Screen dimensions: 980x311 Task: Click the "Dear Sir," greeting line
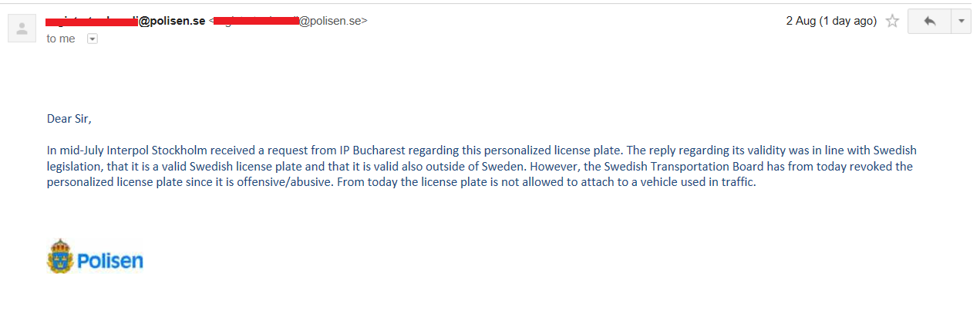click(x=69, y=119)
